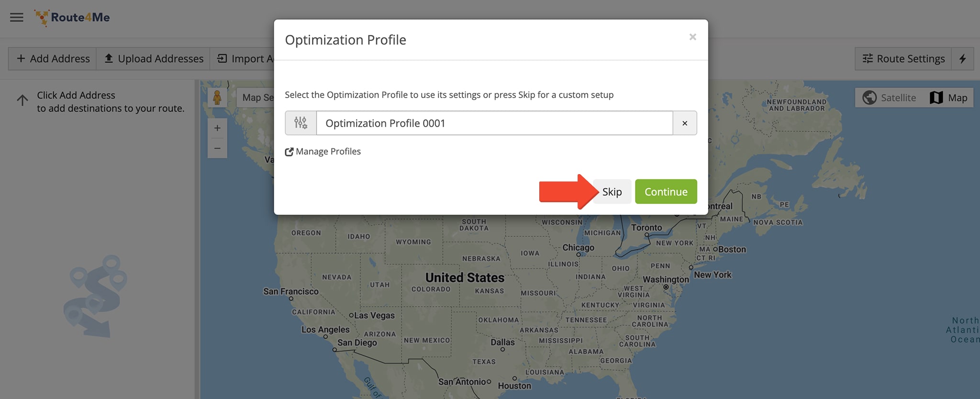The image size is (980, 399).
Task: Click the profile selection instruction text
Action: 449,95
